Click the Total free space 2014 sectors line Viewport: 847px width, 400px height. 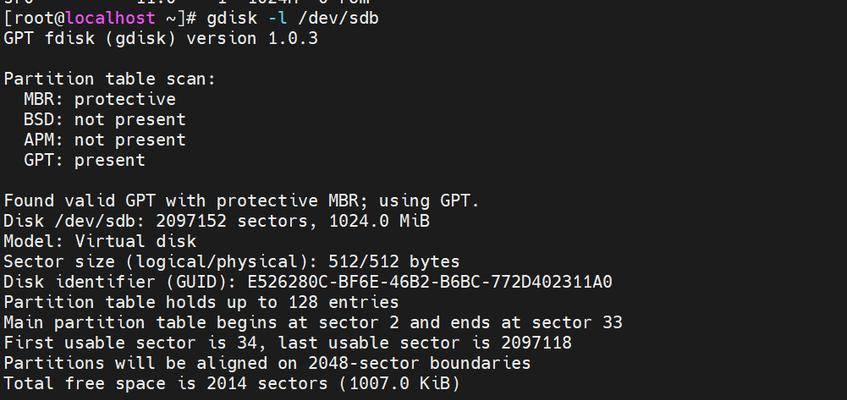click(x=232, y=384)
